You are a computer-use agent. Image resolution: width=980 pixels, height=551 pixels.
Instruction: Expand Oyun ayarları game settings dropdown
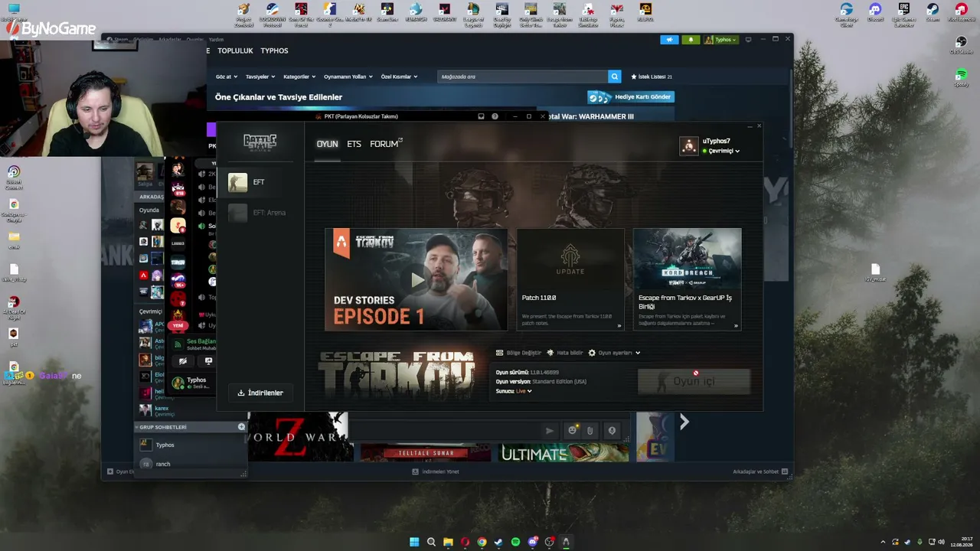coord(614,353)
